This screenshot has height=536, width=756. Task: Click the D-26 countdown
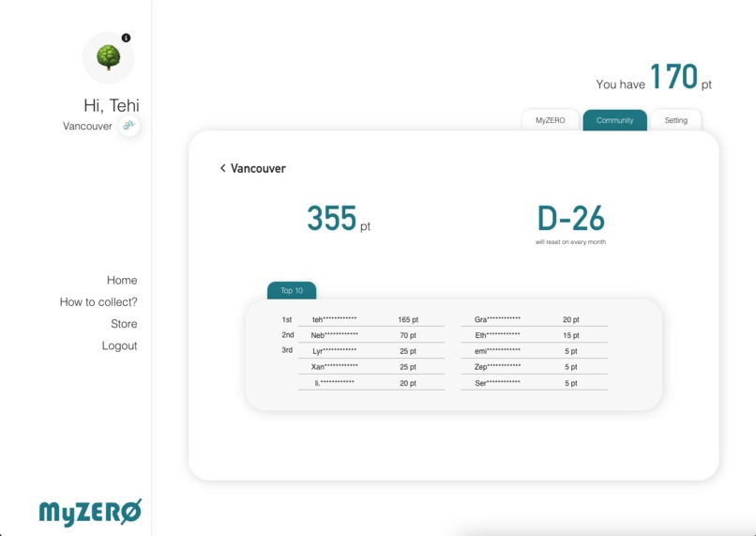[x=571, y=219]
